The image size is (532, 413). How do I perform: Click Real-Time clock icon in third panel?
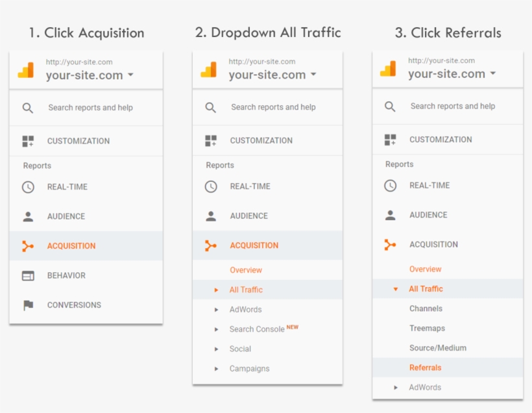(391, 186)
